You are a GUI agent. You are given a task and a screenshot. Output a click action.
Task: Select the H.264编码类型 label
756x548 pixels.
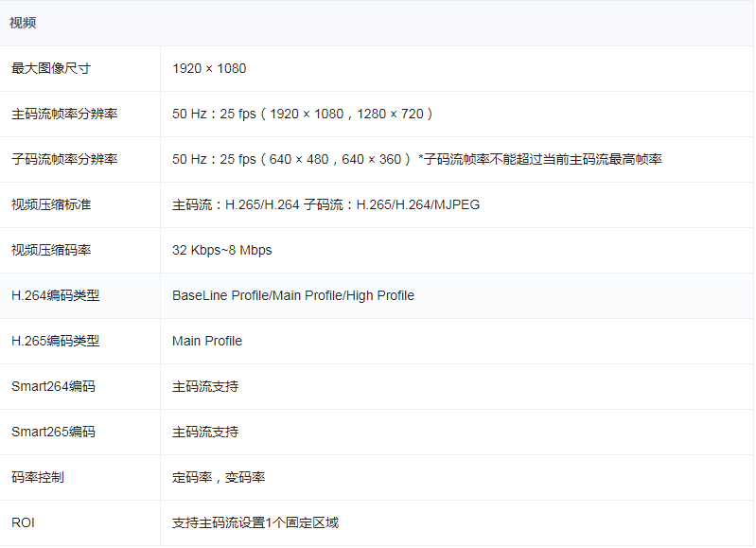[55, 295]
